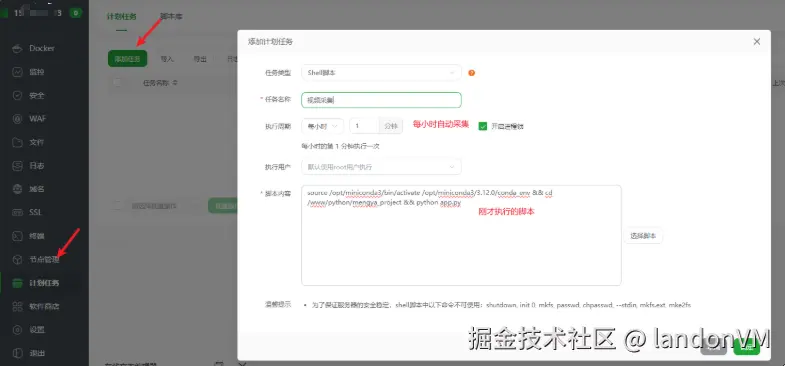Open the Docker sidebar icon
The image size is (785, 366).
point(18,49)
